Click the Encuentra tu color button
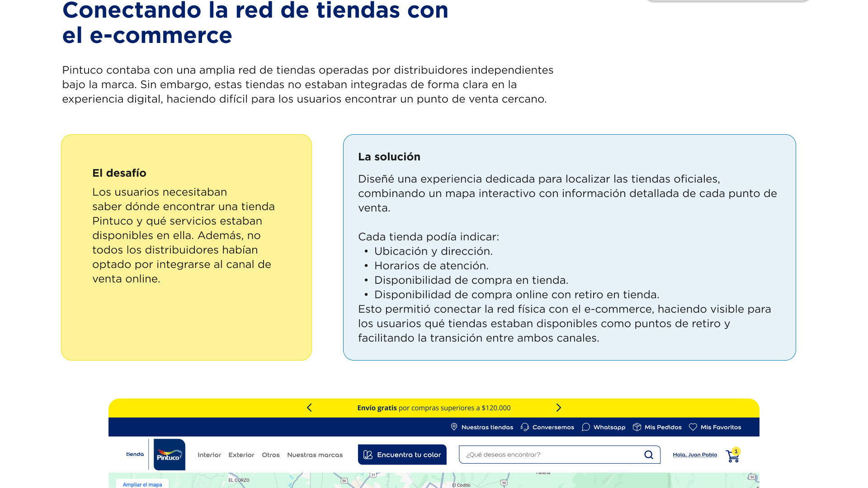The image size is (868, 488). pyautogui.click(x=402, y=455)
